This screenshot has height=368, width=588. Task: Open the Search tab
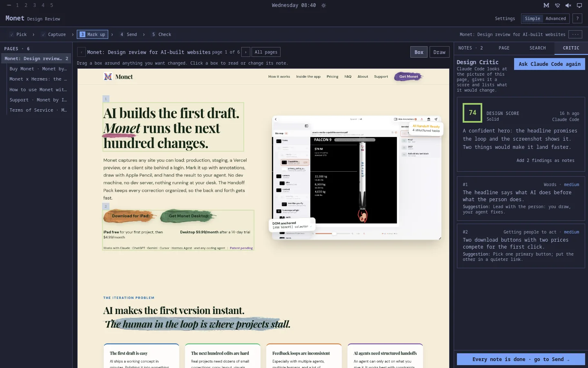(538, 48)
